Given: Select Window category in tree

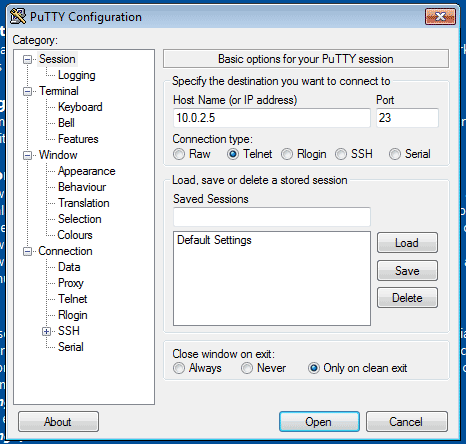Looking at the screenshot, I should 58,155.
